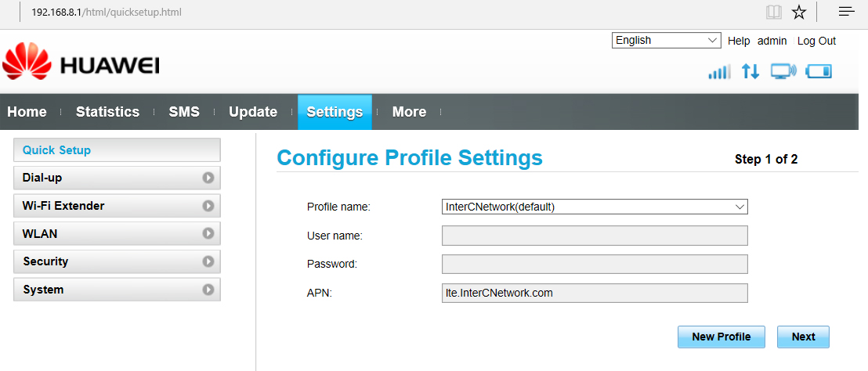Select Quick Setup in the sidebar
This screenshot has height=371, width=868.
point(117,149)
